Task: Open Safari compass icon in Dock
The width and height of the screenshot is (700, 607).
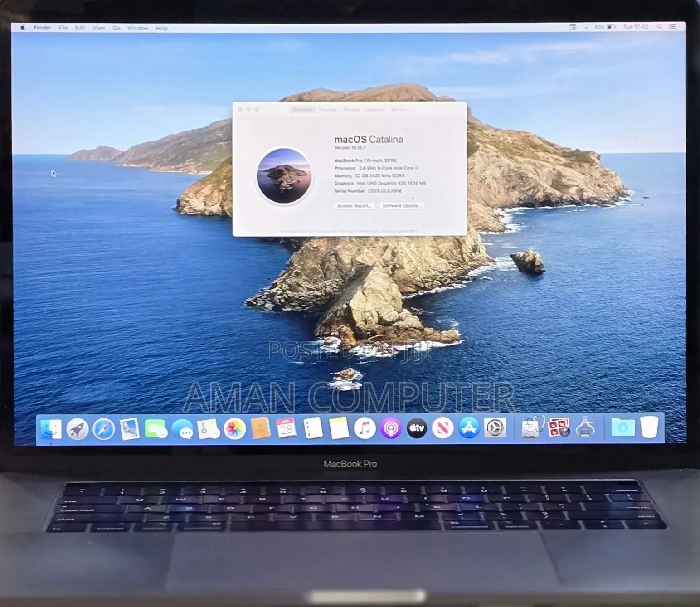Action: (x=104, y=429)
